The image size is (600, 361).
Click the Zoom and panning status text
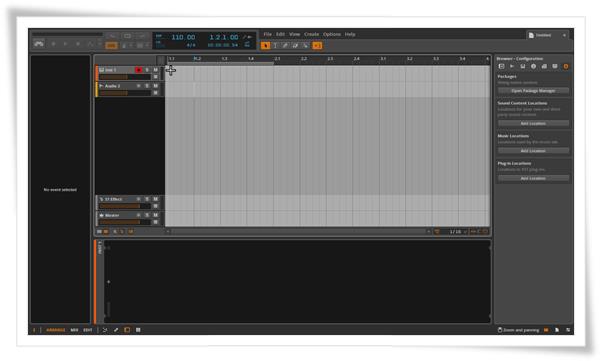521,330
